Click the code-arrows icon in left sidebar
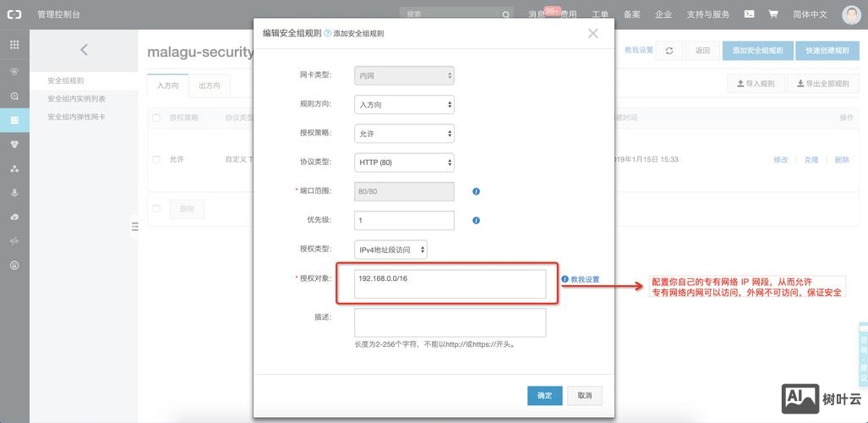Viewport: 868px width, 423px height. (x=14, y=241)
